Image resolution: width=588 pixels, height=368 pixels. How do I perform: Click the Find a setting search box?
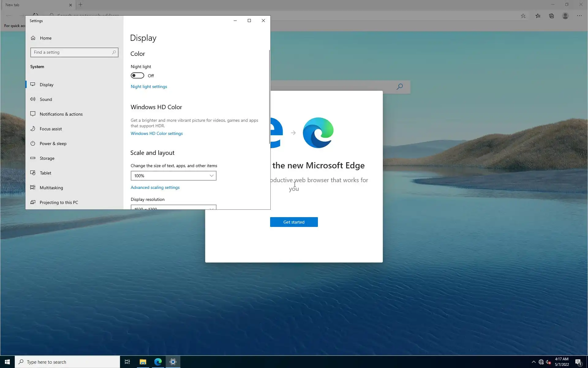tap(72, 52)
